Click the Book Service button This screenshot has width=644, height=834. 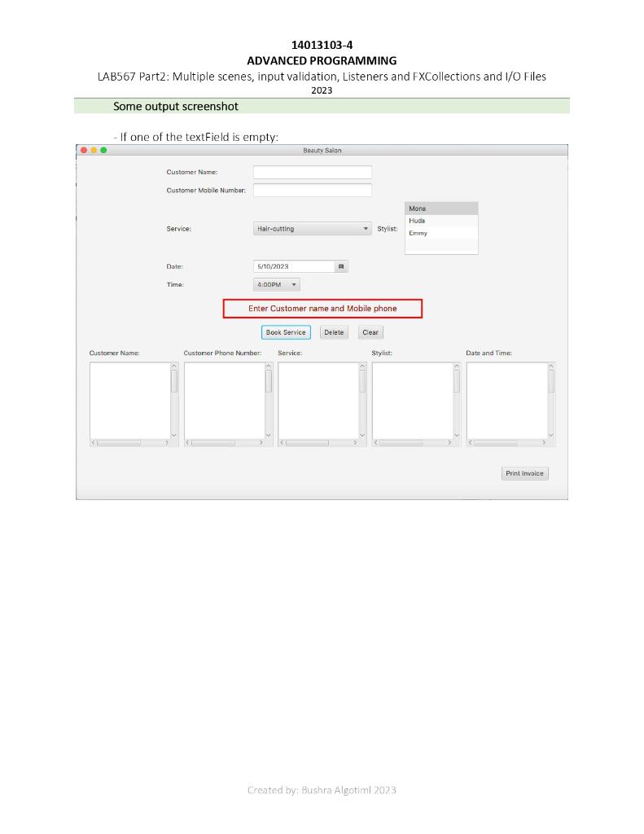coord(286,332)
